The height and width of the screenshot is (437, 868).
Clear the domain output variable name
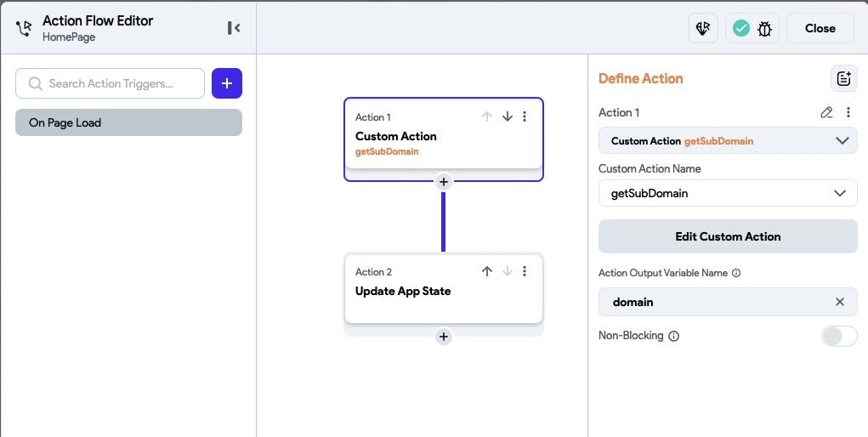(x=840, y=302)
